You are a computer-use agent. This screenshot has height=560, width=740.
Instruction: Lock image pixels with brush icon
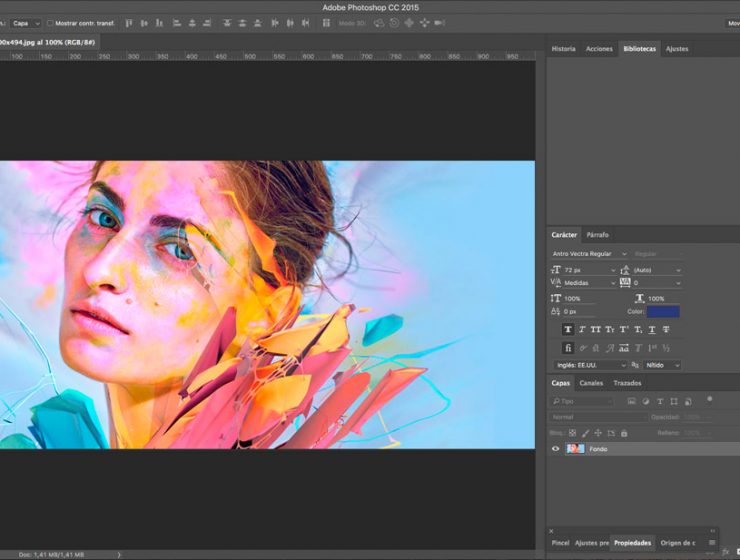(x=585, y=433)
